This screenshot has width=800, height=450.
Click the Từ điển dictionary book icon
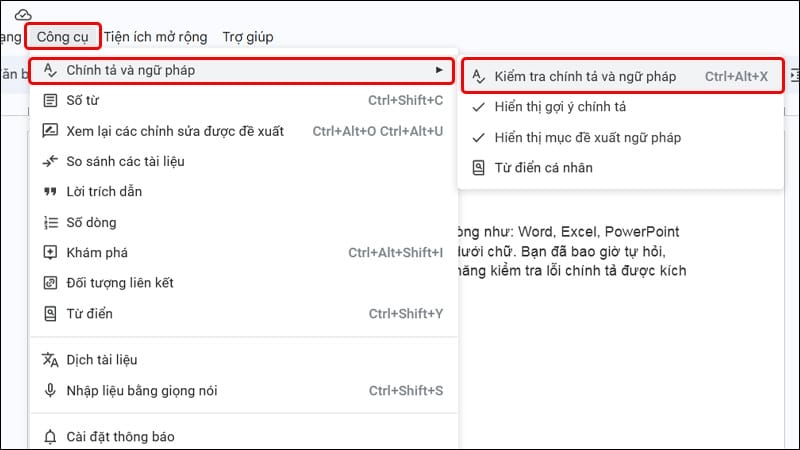pos(50,313)
